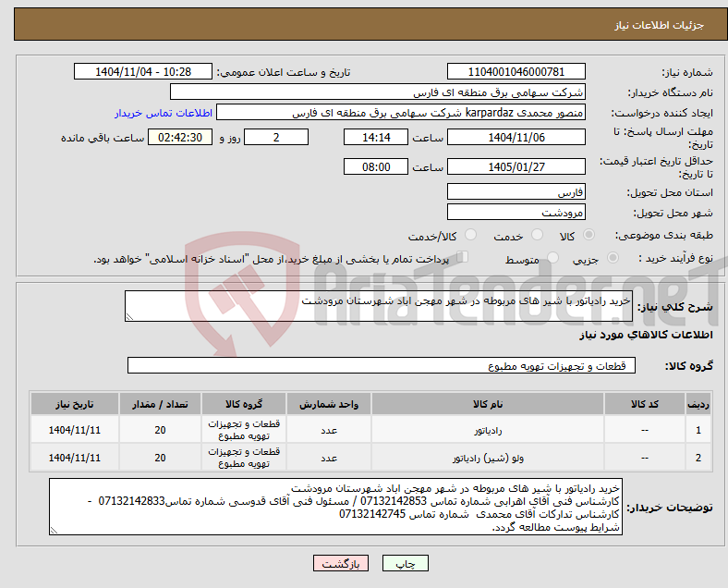Click the بازگشت back button
The height and width of the screenshot is (588, 728).
click(x=341, y=563)
